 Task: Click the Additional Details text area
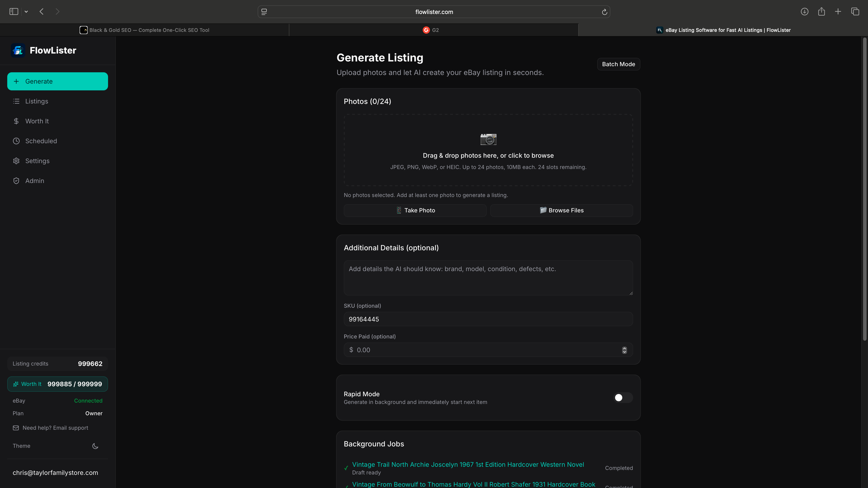click(488, 278)
